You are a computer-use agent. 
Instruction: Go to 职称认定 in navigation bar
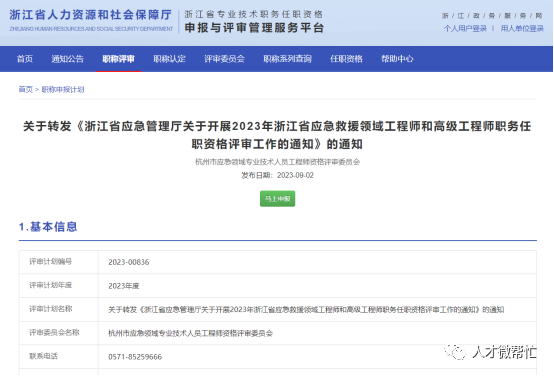point(169,59)
